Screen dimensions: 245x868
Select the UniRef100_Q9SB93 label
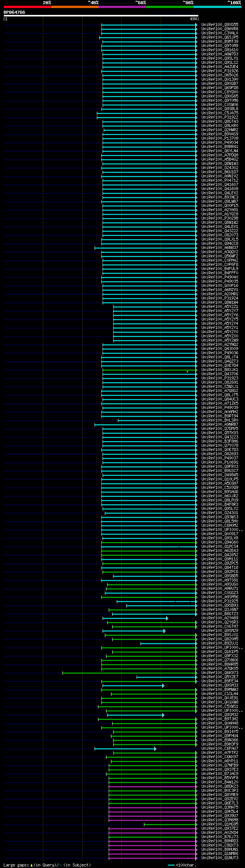pos(220,605)
